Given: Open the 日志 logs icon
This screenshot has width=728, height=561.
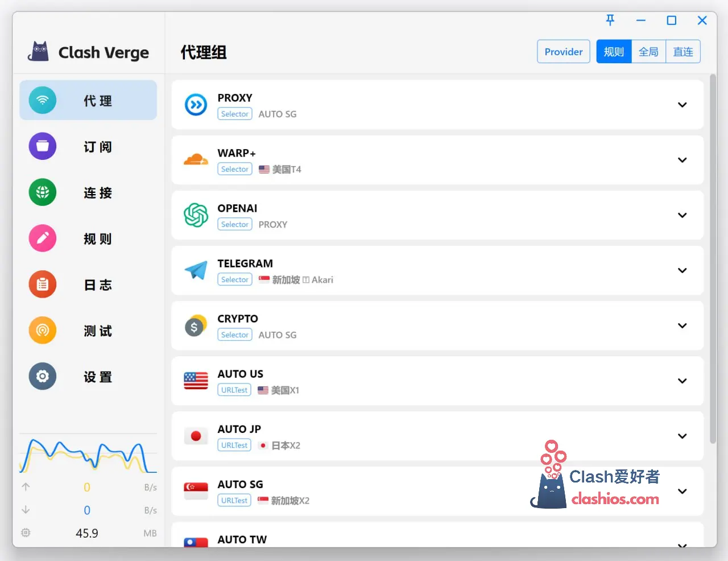Looking at the screenshot, I should 43,284.
